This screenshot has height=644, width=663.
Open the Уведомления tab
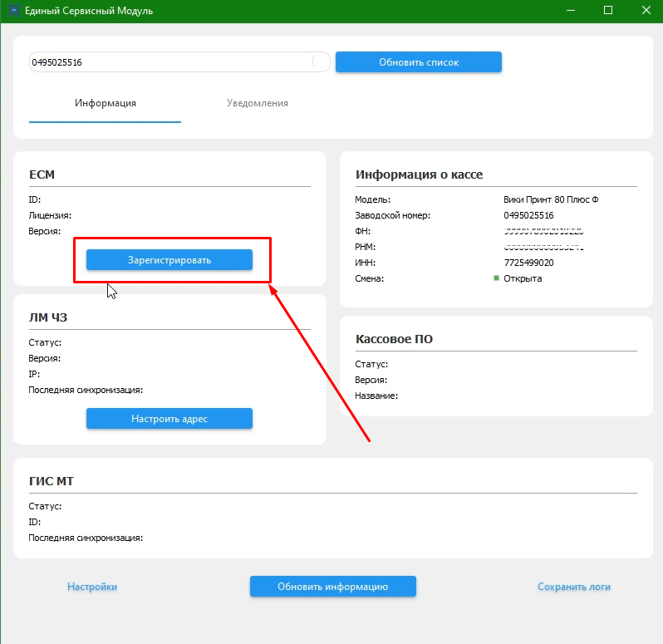[257, 103]
